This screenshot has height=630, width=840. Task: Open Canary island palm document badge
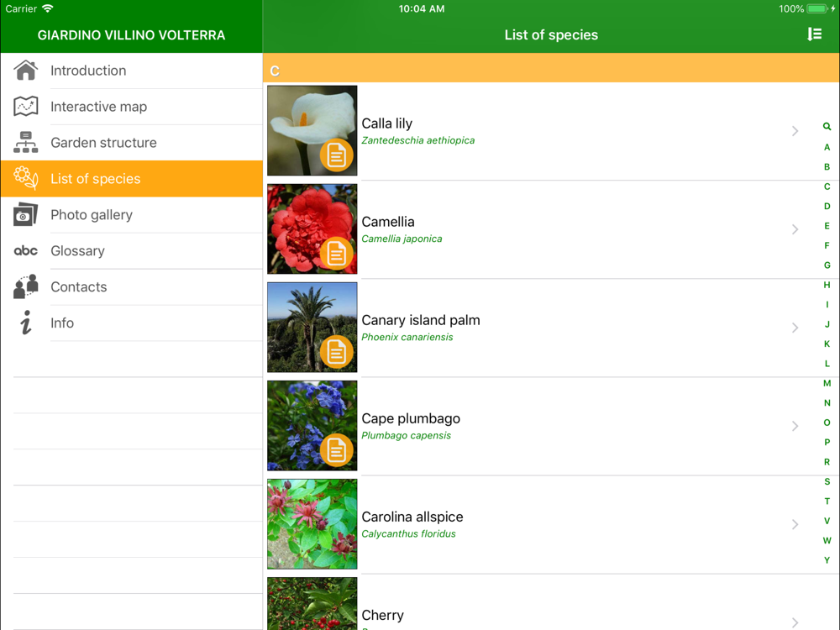tap(337, 352)
